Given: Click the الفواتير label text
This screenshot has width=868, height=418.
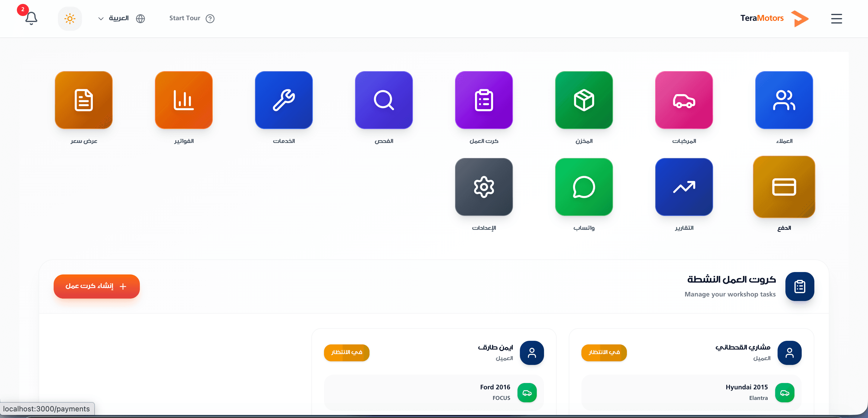Looking at the screenshot, I should click(x=184, y=141).
